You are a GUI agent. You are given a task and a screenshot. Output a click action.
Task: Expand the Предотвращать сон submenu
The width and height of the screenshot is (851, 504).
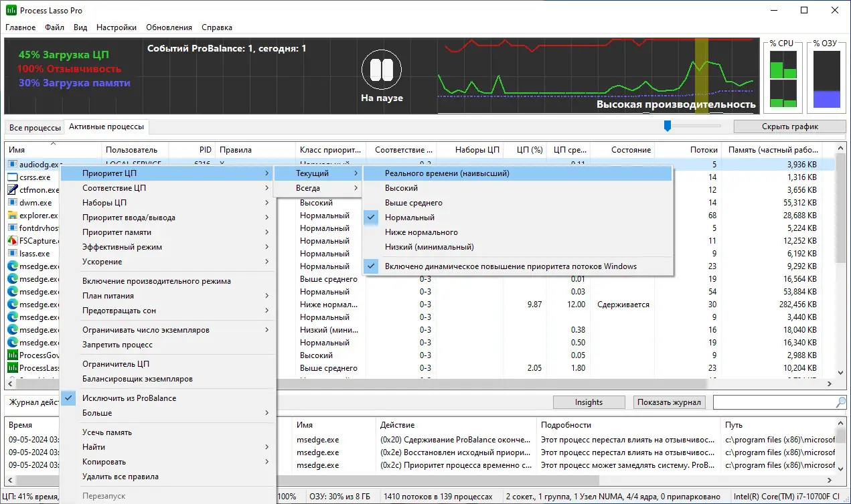click(x=168, y=311)
